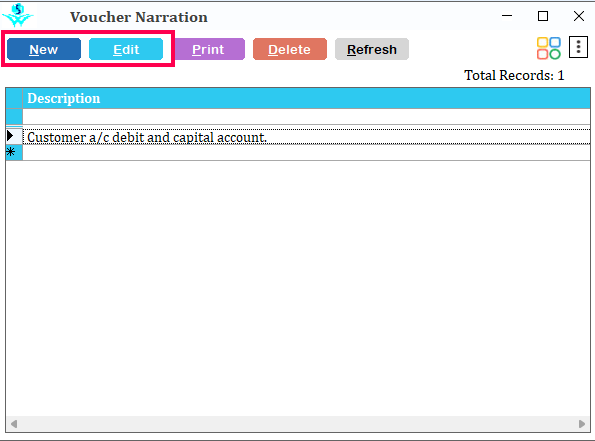The height and width of the screenshot is (441, 595).
Task: Click the horizontal scrollbar track
Action: click(x=298, y=424)
